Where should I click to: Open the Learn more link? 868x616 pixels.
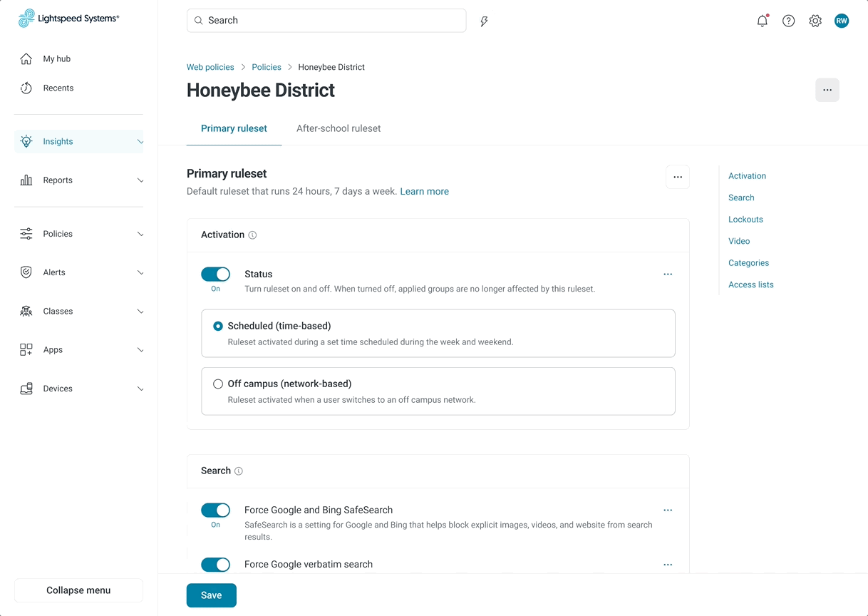[424, 191]
